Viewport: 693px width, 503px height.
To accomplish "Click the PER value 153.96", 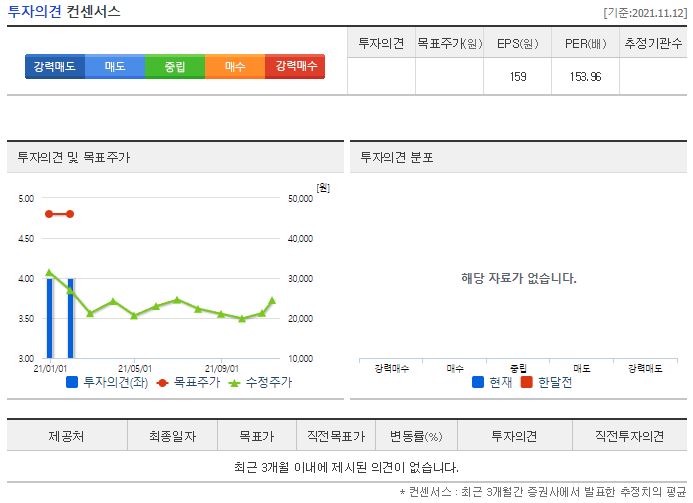I will point(586,77).
